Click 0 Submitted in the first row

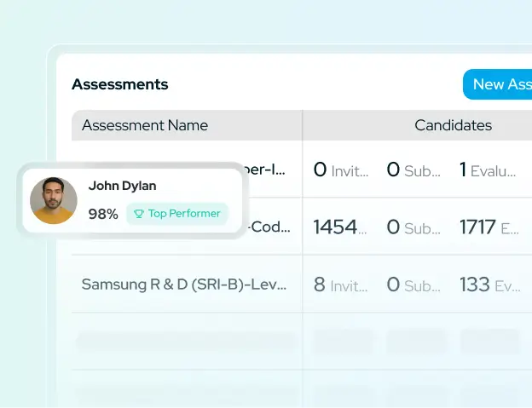tap(413, 170)
